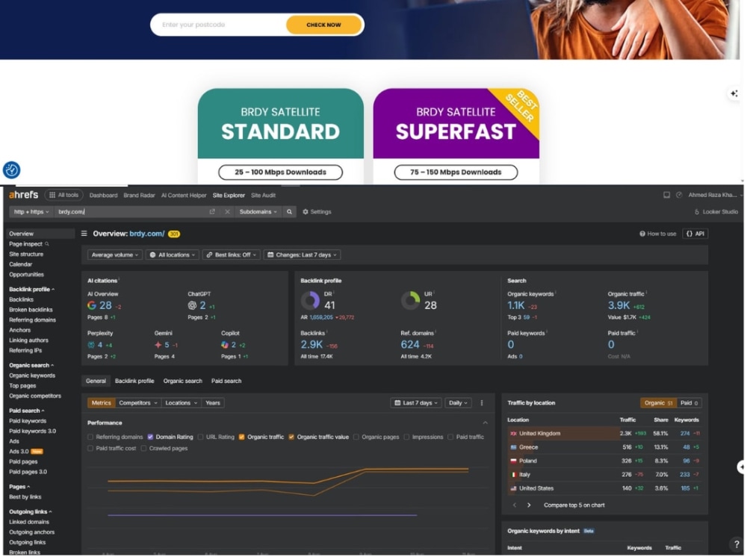This screenshot has width=747, height=560.
Task: Click the Gemini citations icon
Action: pyautogui.click(x=158, y=345)
